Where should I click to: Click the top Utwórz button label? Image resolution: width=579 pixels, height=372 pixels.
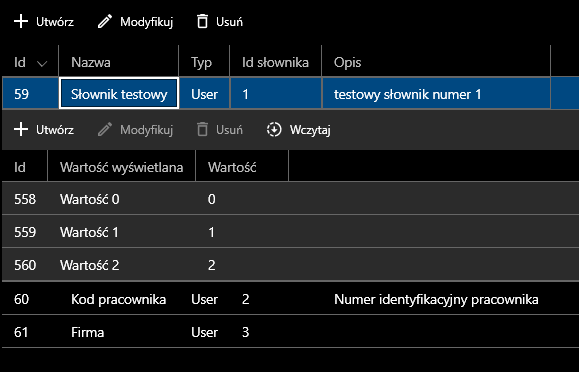coord(55,22)
